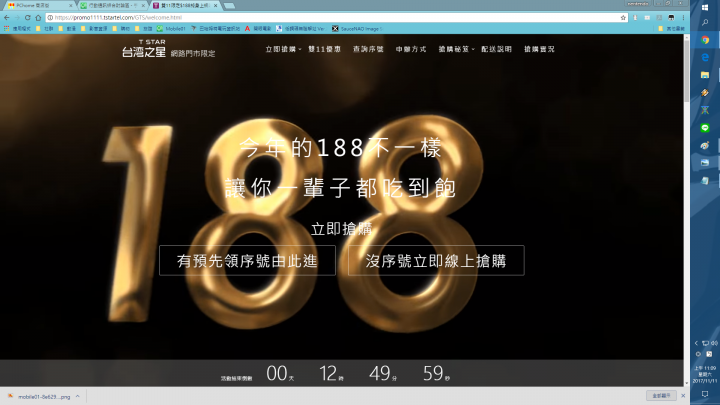This screenshot has width=720, height=405.
Task: Open the downloaded mobile01 png file
Action: pos(40,396)
